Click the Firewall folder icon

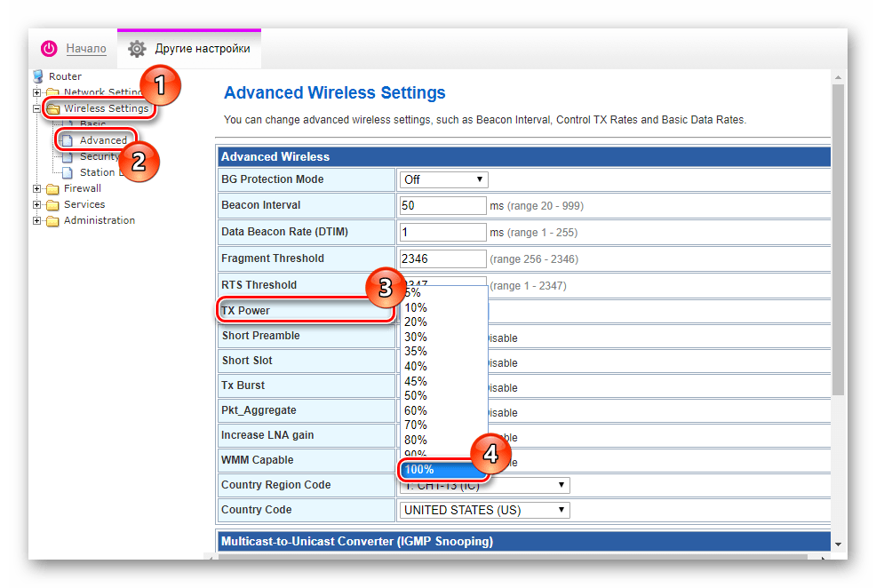point(53,188)
